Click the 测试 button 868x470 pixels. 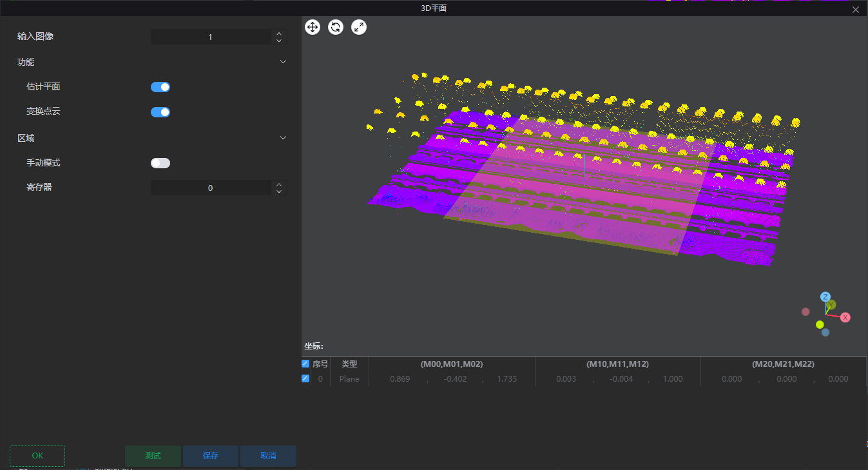pos(153,456)
